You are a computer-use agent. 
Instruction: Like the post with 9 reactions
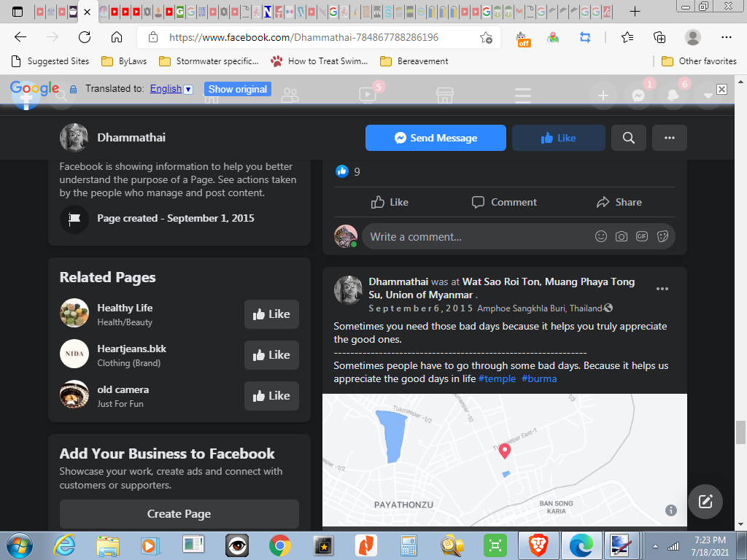point(390,202)
